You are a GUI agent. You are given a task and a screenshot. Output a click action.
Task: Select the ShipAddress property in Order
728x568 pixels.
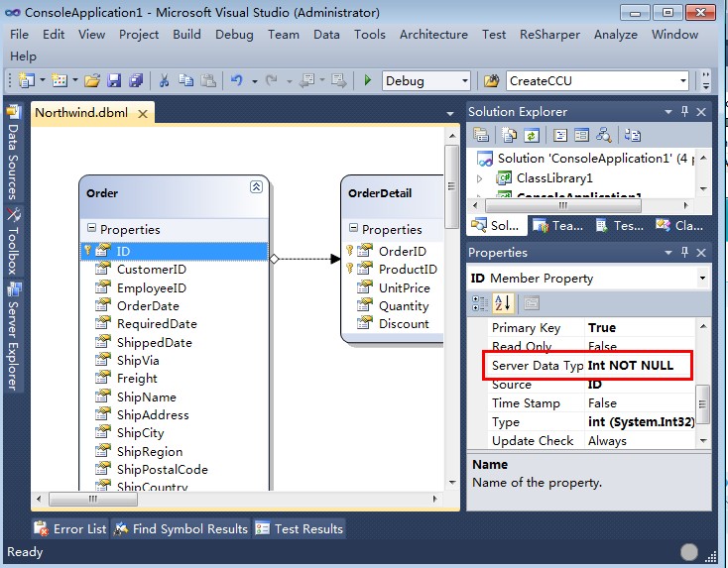pyautogui.click(x=175, y=415)
